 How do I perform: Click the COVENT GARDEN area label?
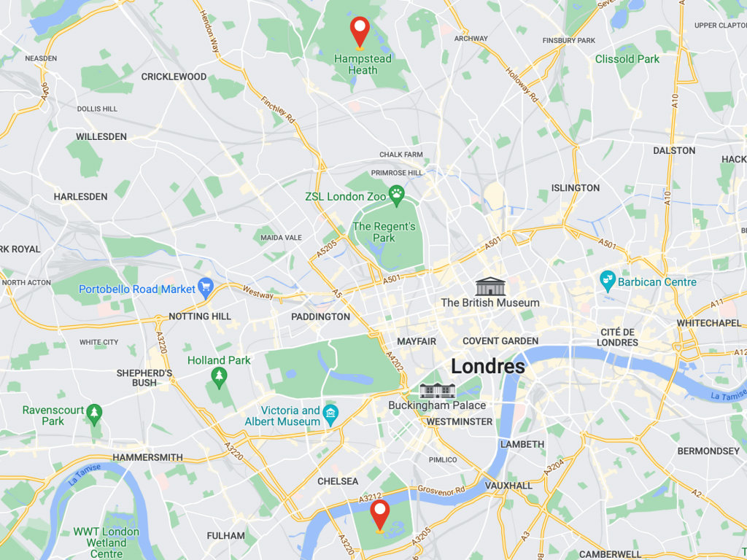(500, 341)
